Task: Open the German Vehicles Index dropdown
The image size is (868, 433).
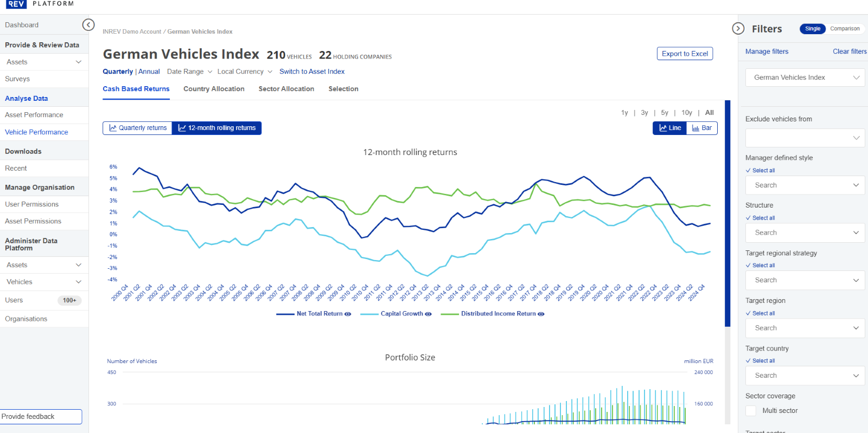Action: click(x=805, y=77)
